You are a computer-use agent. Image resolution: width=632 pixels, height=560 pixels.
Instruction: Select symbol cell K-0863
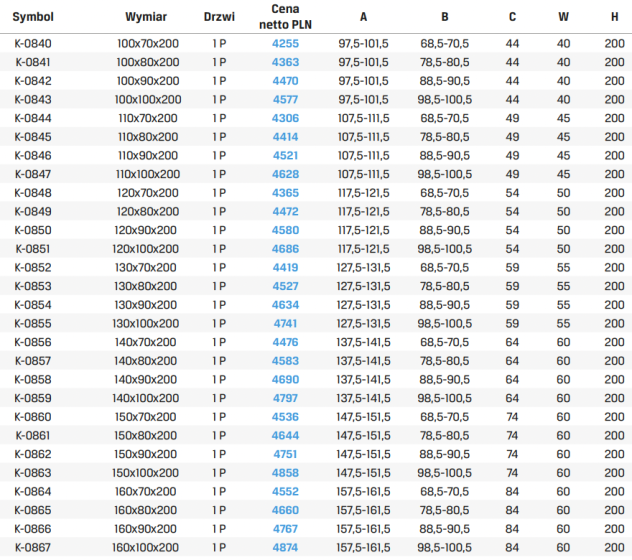click(x=33, y=473)
